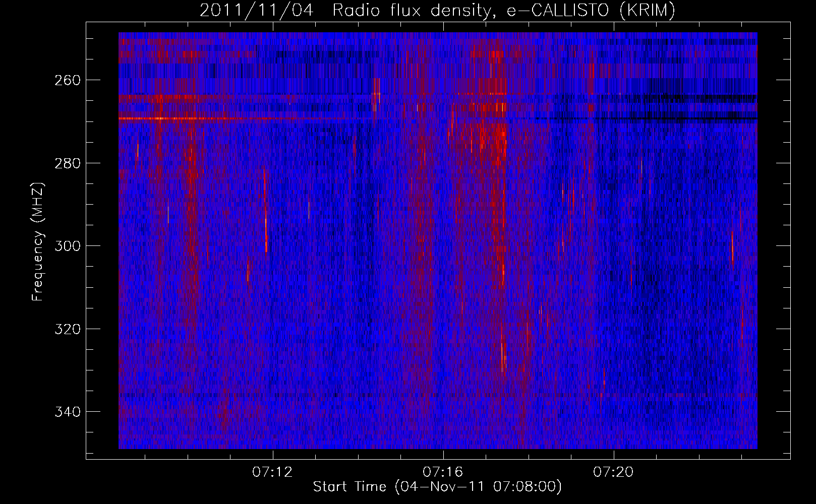Click the 340 frequency tick label
This screenshot has height=504, width=816.
coord(67,412)
